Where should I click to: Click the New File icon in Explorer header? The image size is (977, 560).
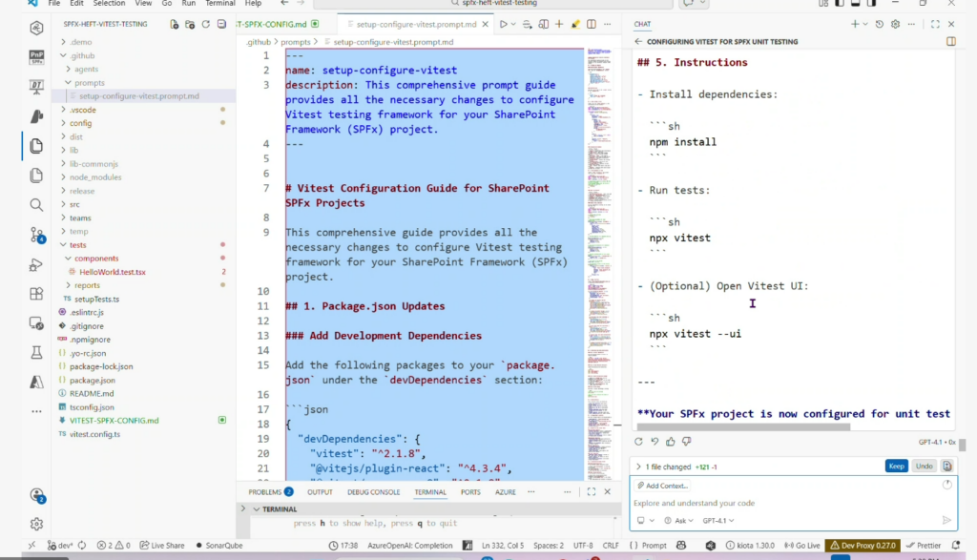point(174,24)
